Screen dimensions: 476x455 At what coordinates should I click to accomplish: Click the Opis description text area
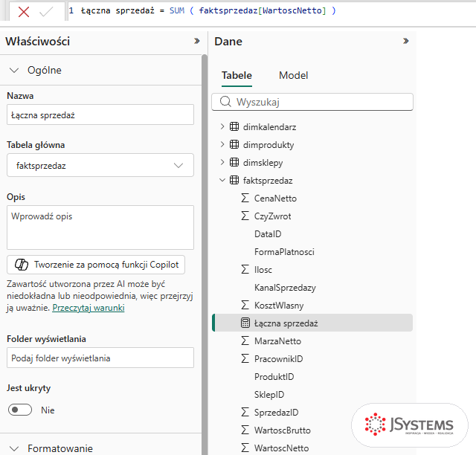click(x=100, y=227)
